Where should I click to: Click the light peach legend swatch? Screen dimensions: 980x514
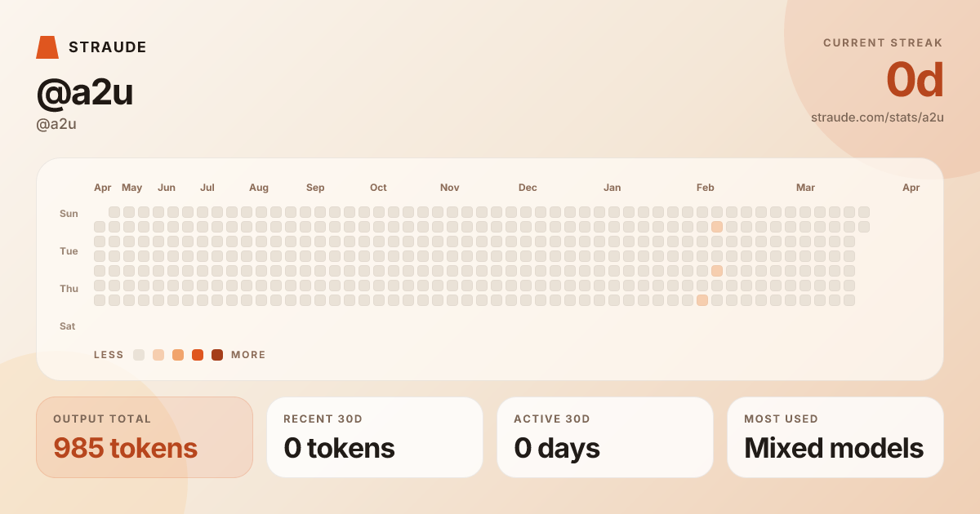click(158, 355)
